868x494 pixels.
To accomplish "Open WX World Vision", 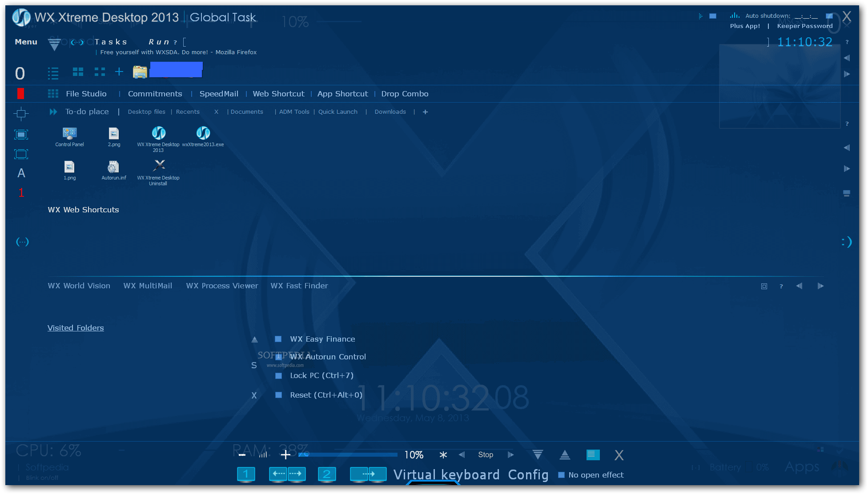I will [x=79, y=286].
